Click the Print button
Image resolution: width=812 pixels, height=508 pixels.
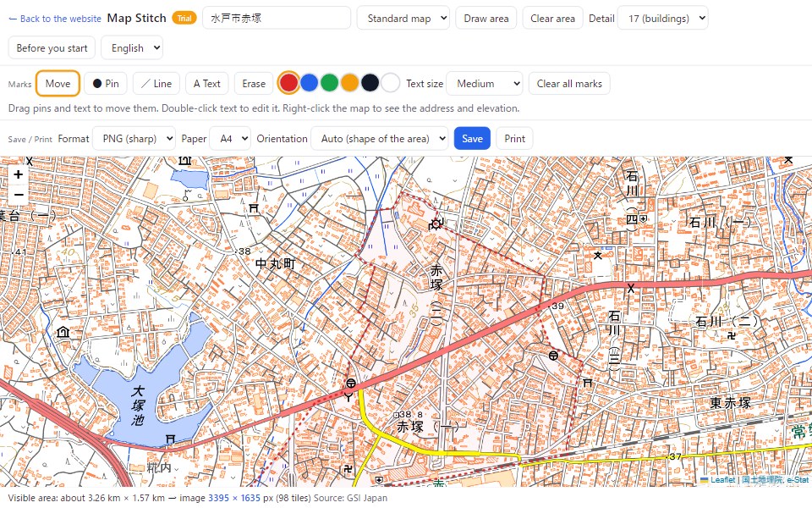[515, 138]
